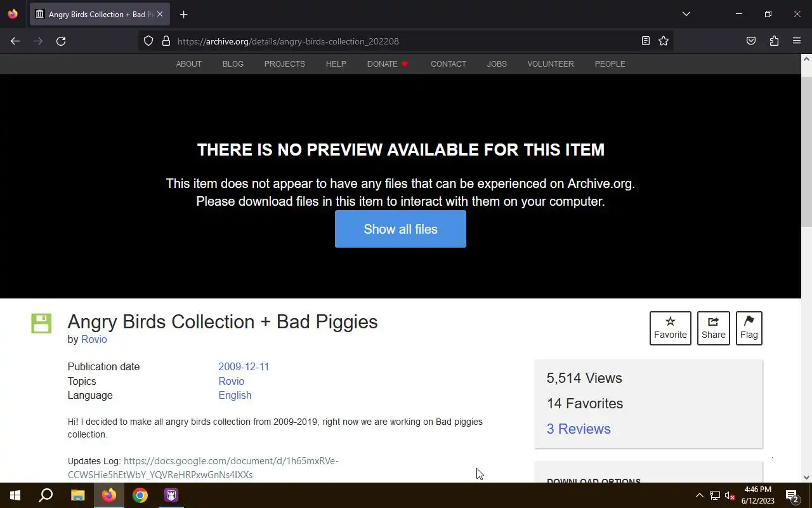Click the item title Angry Birds Collection
This screenshot has height=508, width=812.
tap(223, 322)
